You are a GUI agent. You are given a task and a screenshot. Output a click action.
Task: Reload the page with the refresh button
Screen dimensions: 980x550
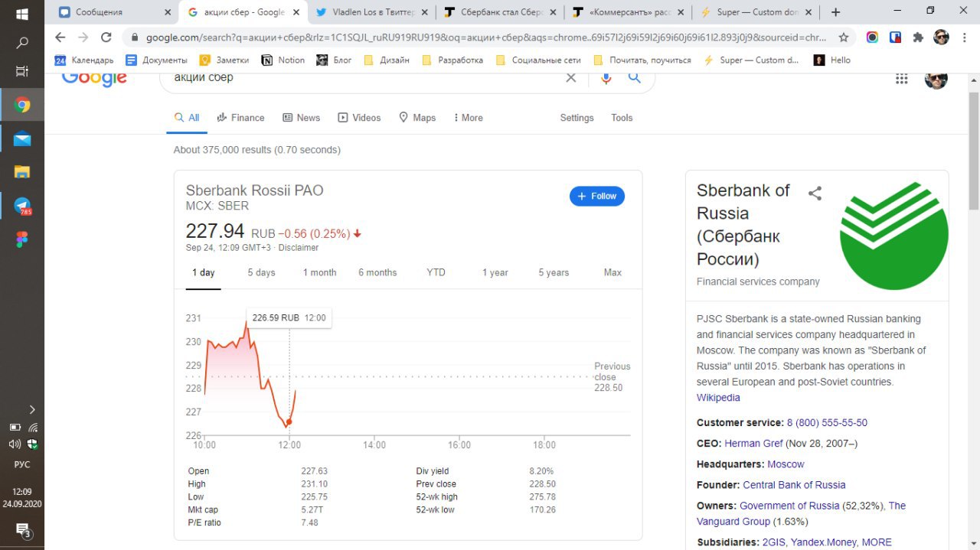[106, 37]
